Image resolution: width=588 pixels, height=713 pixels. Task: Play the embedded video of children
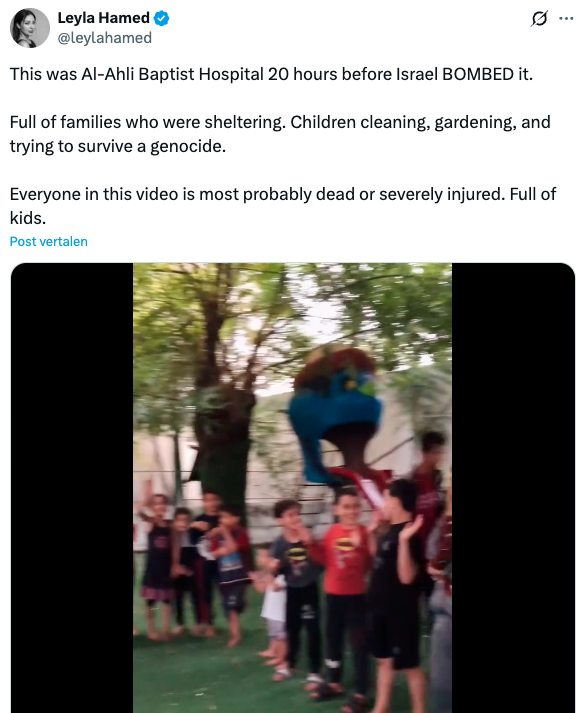coord(292,487)
